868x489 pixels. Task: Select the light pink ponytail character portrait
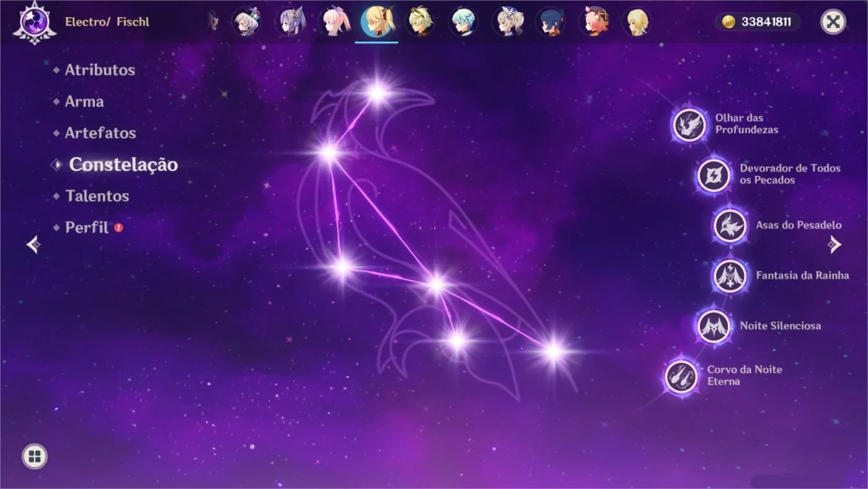coord(335,22)
